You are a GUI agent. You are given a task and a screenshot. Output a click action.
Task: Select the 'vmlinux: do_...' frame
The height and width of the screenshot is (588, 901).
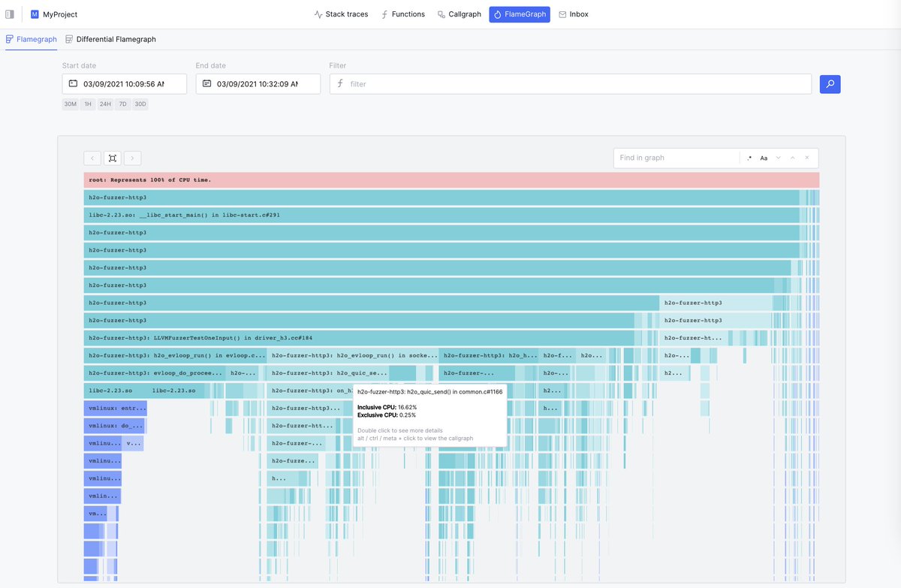click(115, 426)
